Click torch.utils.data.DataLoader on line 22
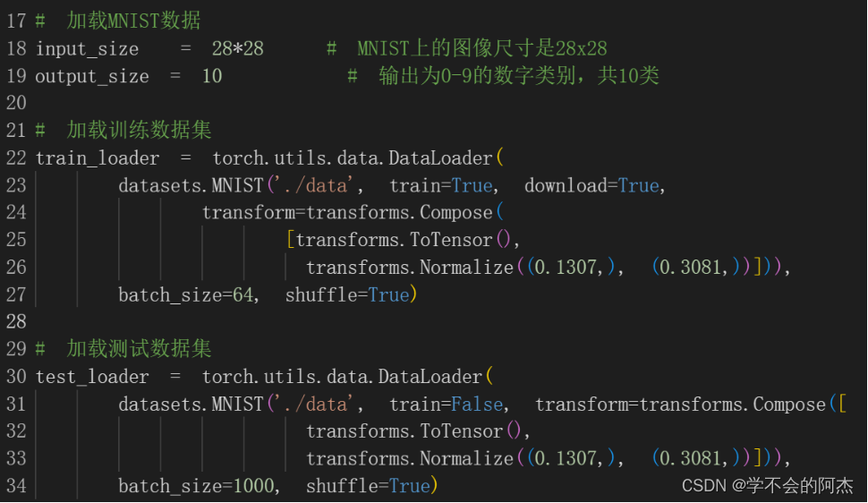Screen dimensions: 868x503 tap(353, 158)
